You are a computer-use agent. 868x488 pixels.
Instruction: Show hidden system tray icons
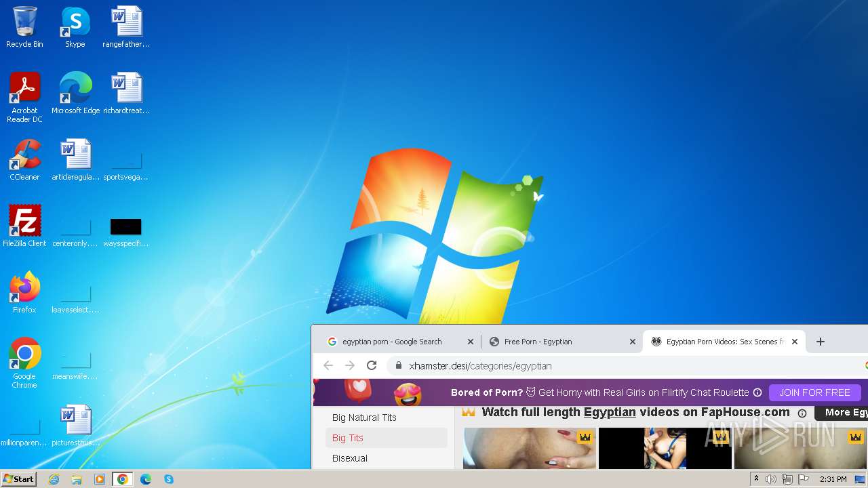tap(756, 479)
